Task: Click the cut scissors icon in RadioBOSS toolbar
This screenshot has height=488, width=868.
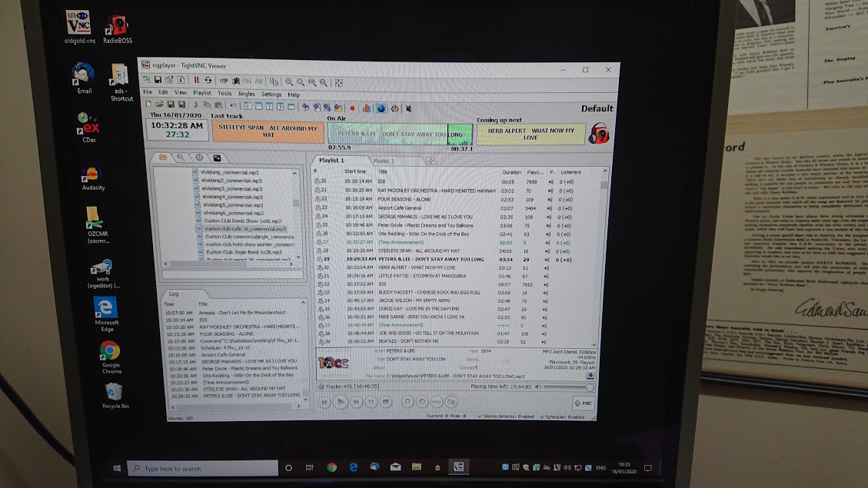Action: pos(195,105)
